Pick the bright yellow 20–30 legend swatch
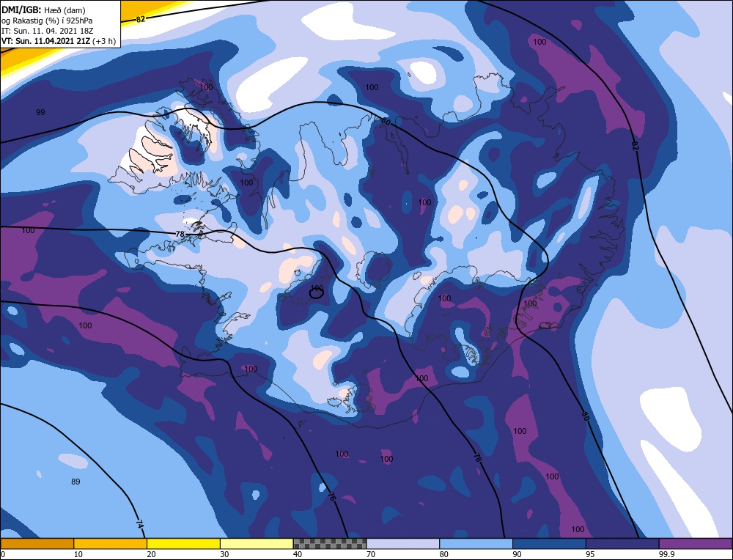 point(183,543)
